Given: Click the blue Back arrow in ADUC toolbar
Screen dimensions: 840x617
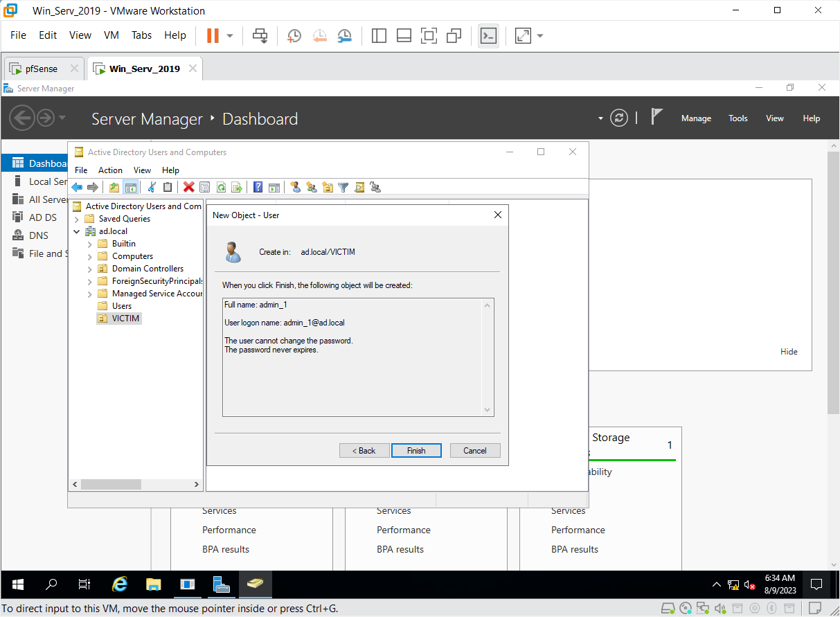Looking at the screenshot, I should [x=77, y=187].
